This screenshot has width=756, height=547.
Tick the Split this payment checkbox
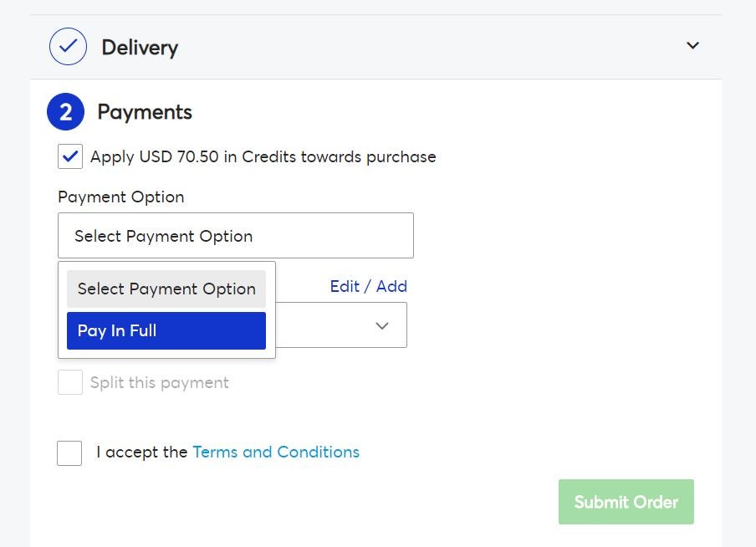click(x=70, y=382)
